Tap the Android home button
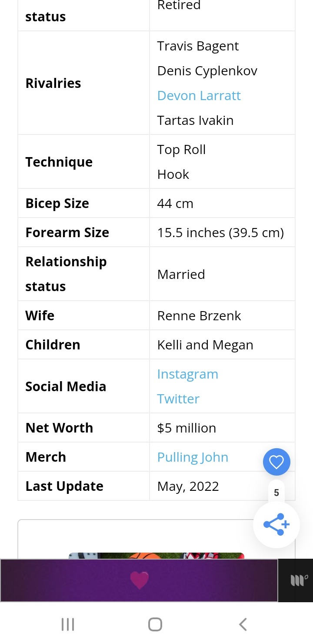313x644 pixels. tap(155, 624)
